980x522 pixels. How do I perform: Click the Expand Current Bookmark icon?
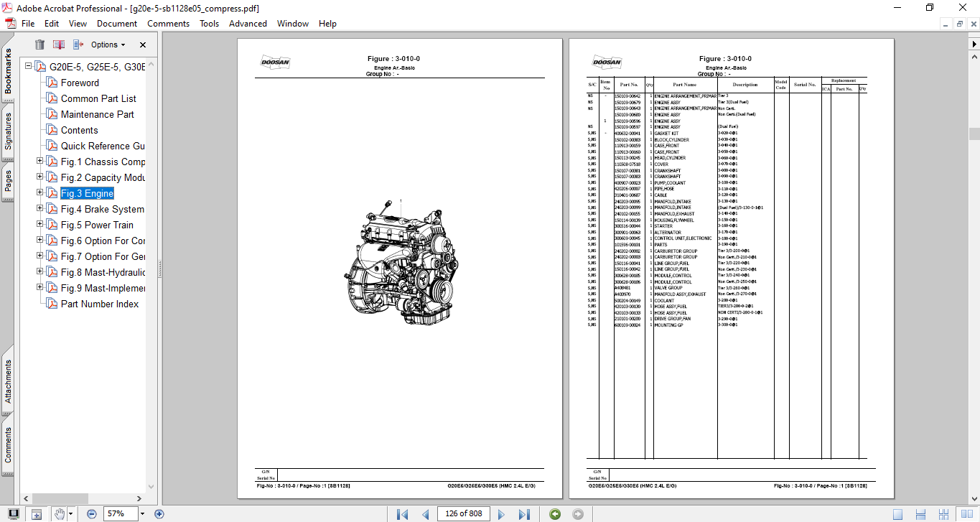point(78,45)
